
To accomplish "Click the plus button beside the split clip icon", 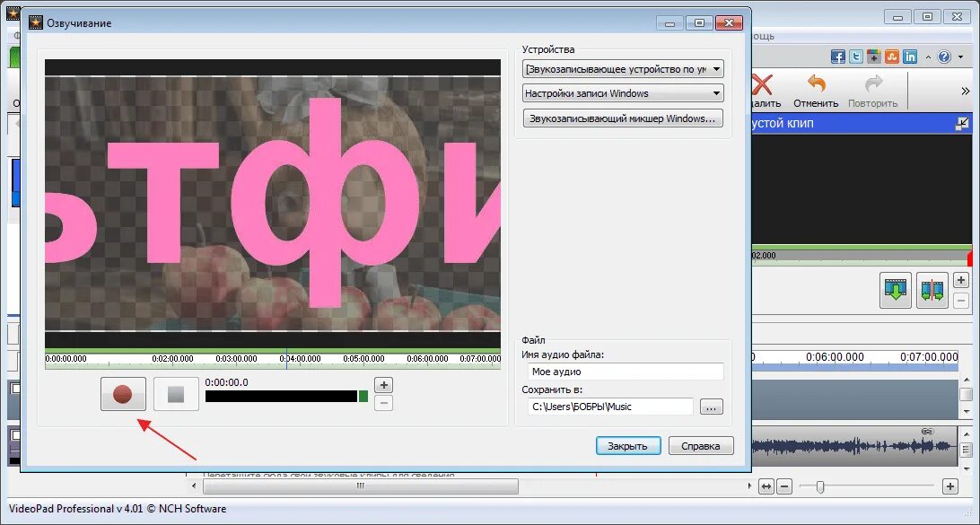I will [x=961, y=280].
